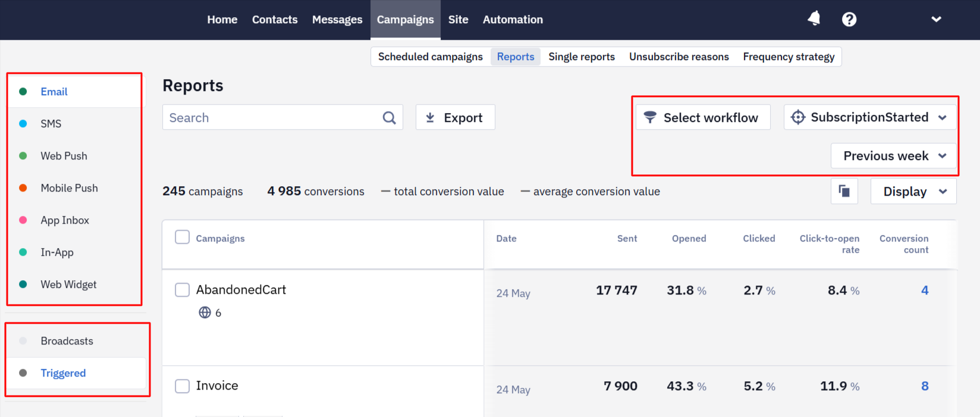The image size is (980, 417).
Task: Open Unsubscribe reasons tab
Action: pos(679,57)
